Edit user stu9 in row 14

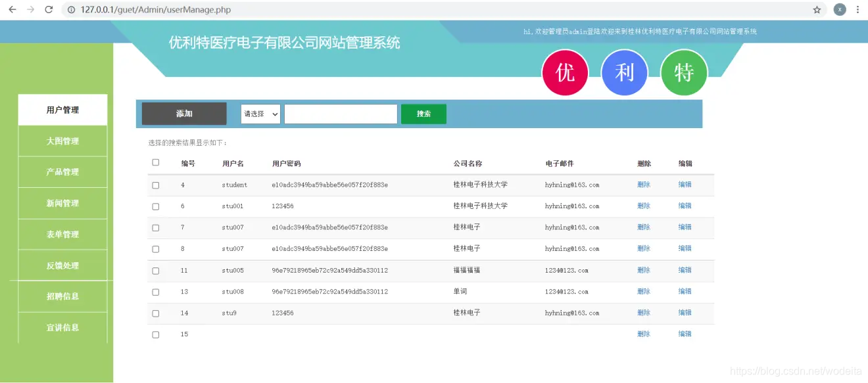coord(685,313)
